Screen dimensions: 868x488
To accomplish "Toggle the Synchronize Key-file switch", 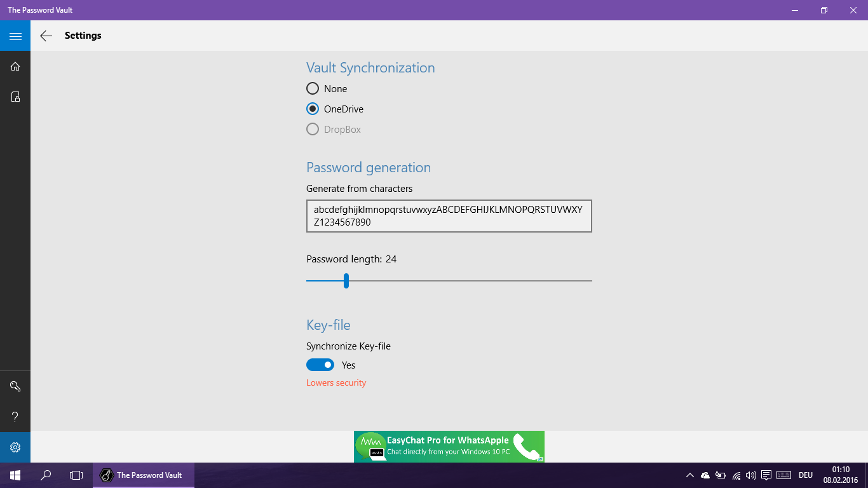I will pyautogui.click(x=320, y=365).
